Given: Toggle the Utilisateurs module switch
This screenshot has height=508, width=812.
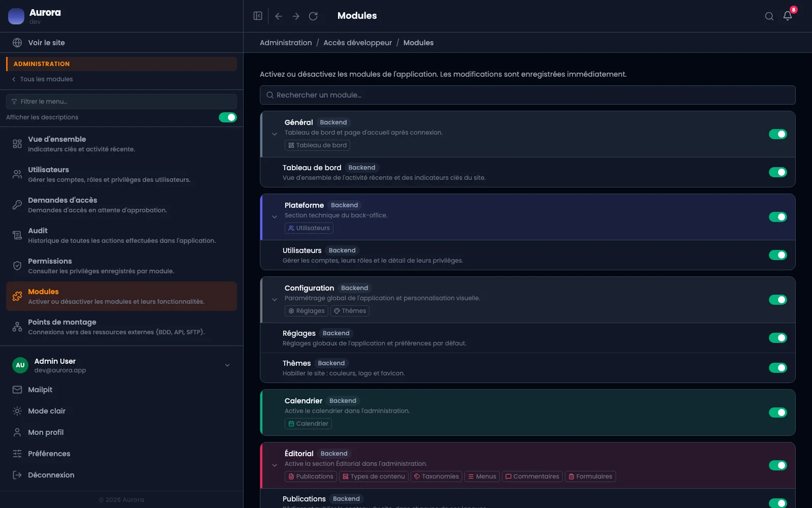Looking at the screenshot, I should pyautogui.click(x=778, y=255).
